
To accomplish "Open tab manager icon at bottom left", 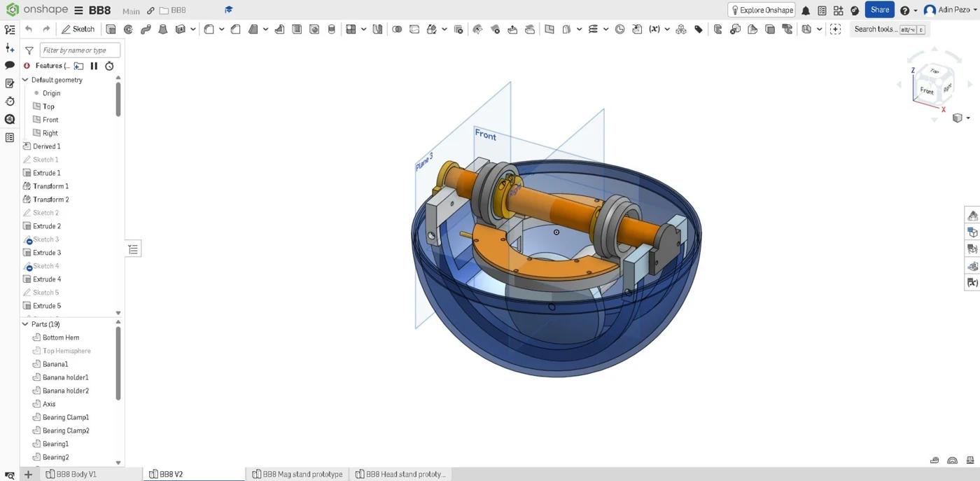I will tap(10, 474).
